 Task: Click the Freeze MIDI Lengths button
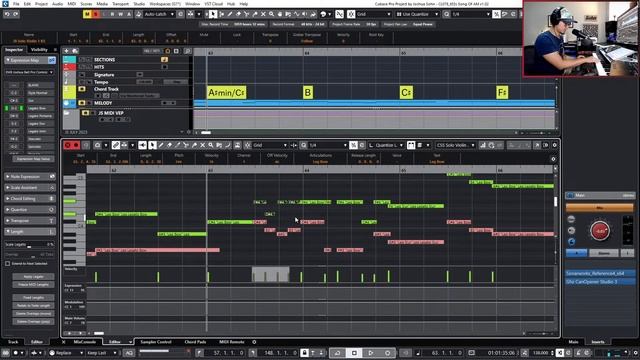[33, 284]
